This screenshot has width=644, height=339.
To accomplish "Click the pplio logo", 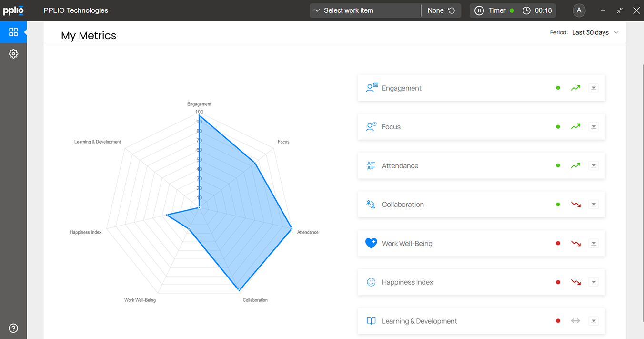I will pos(13,10).
